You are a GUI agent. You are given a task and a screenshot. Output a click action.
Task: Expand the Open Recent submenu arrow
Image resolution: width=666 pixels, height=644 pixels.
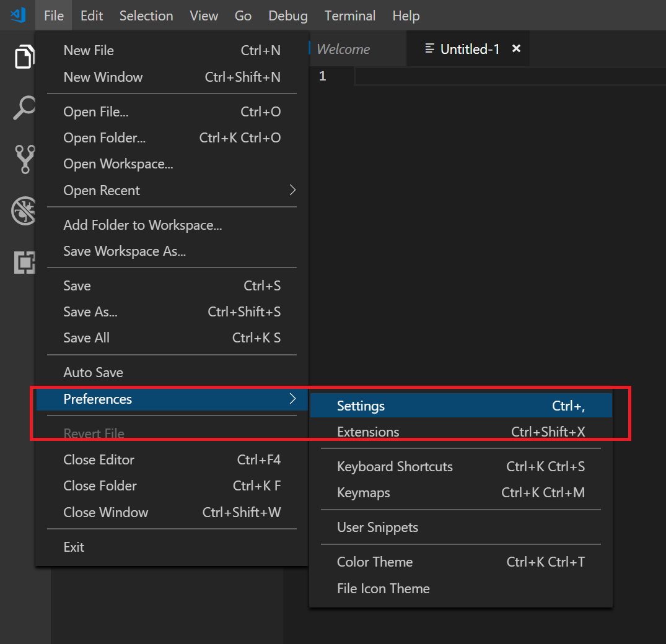click(292, 189)
